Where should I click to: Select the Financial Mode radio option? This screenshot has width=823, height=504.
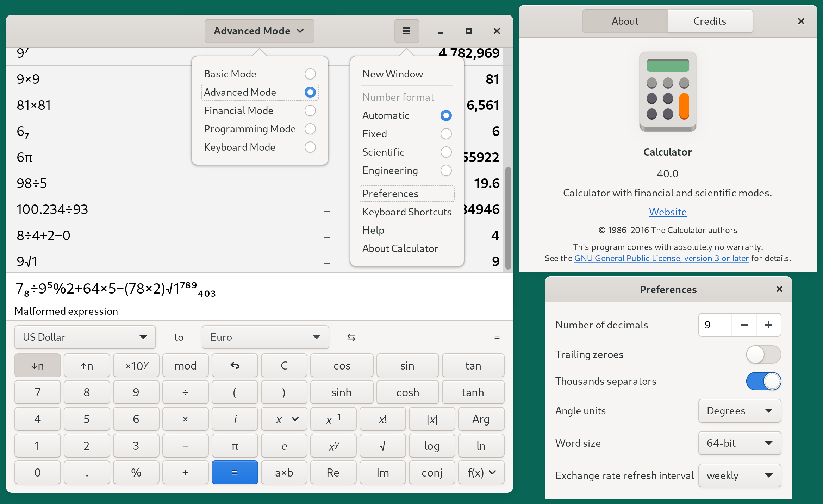tap(260, 111)
